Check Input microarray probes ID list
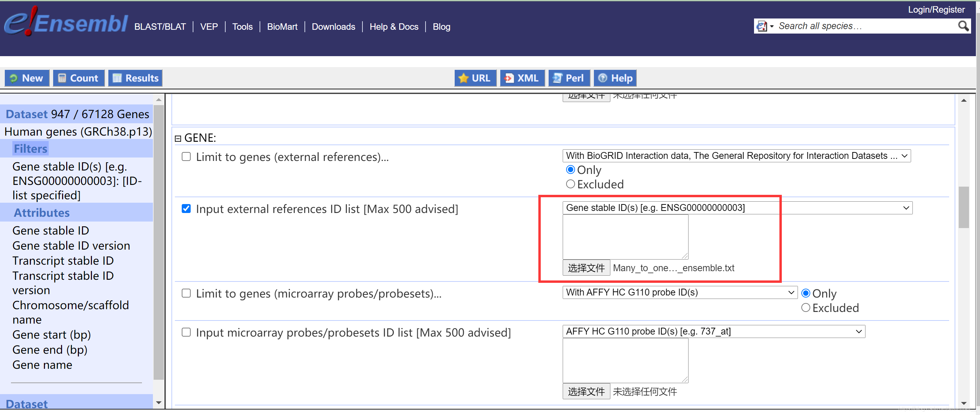Viewport: 980px width, 415px height. coord(186,332)
